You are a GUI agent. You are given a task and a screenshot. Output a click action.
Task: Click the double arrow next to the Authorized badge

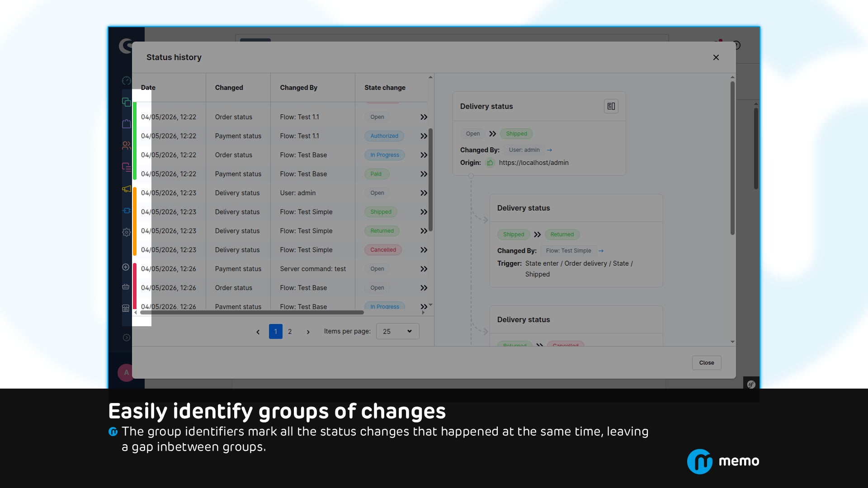coord(424,136)
